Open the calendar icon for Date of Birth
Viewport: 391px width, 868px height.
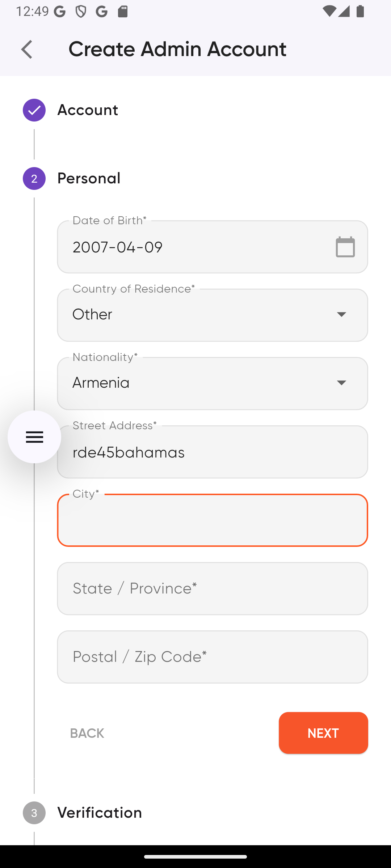[345, 246]
